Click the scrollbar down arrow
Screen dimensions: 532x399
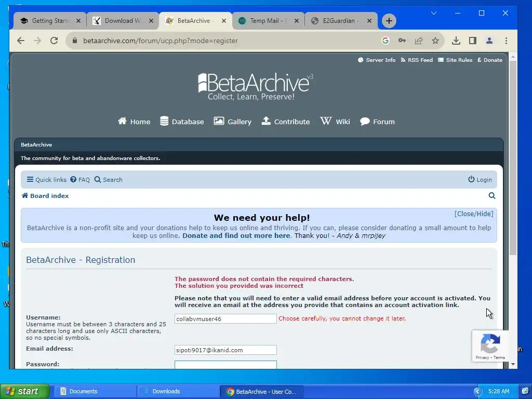click(513, 364)
